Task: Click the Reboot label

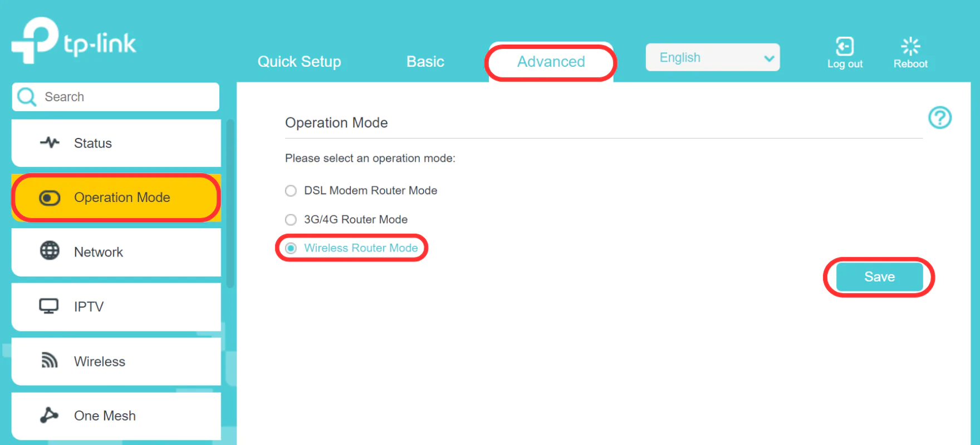Action: tap(910, 64)
